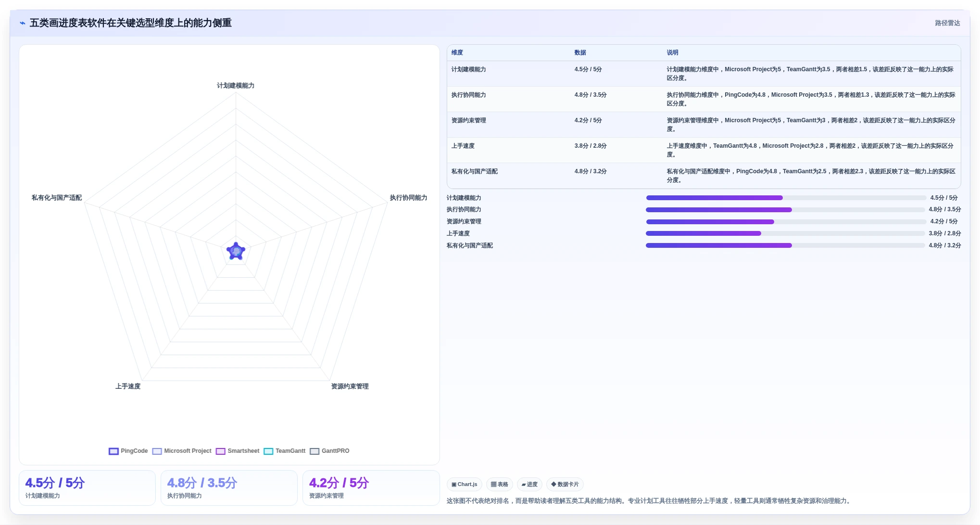Click the 表格 tag chip
Image resolution: width=980 pixels, height=525 pixels.
500,485
